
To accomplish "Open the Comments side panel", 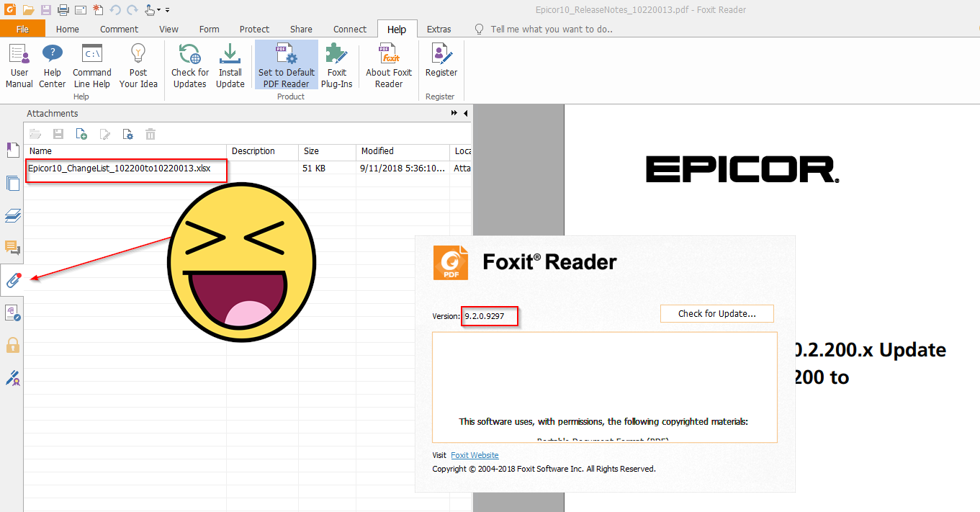I will tap(12, 248).
